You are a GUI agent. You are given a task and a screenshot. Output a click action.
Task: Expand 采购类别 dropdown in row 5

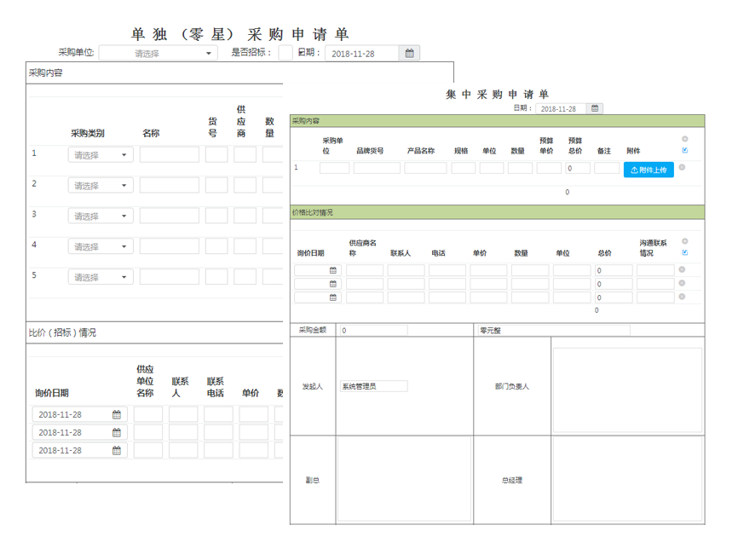click(x=101, y=277)
